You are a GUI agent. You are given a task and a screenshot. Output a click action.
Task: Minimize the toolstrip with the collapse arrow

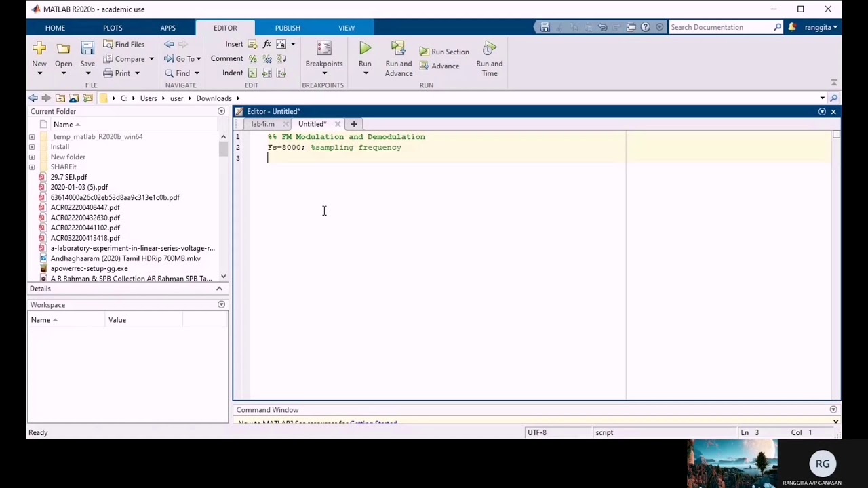(834, 83)
